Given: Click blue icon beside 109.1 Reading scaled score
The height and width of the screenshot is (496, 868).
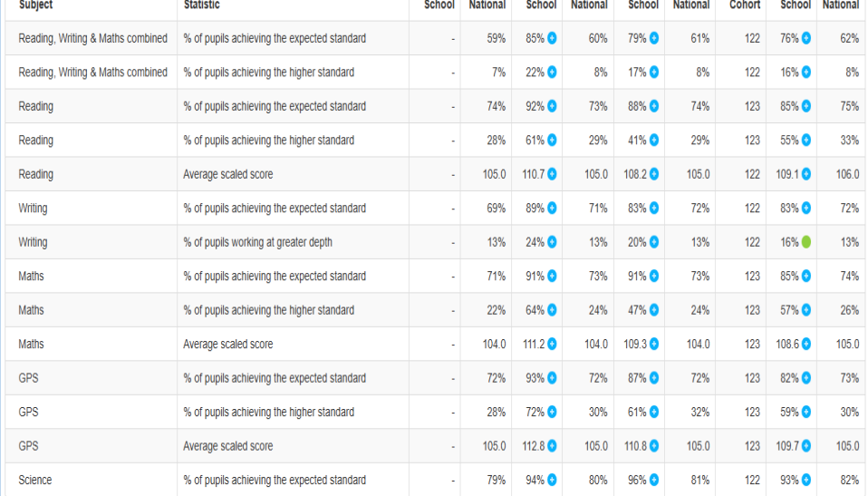Looking at the screenshot, I should (x=806, y=174).
